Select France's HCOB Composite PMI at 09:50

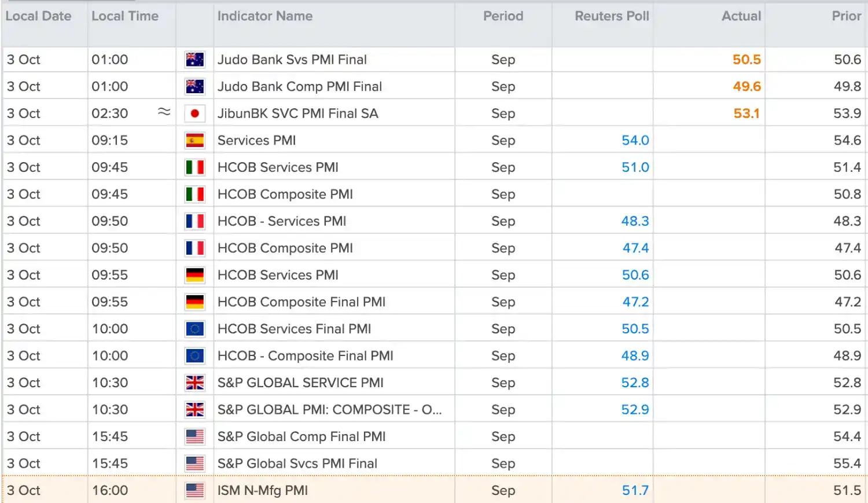[x=285, y=248]
